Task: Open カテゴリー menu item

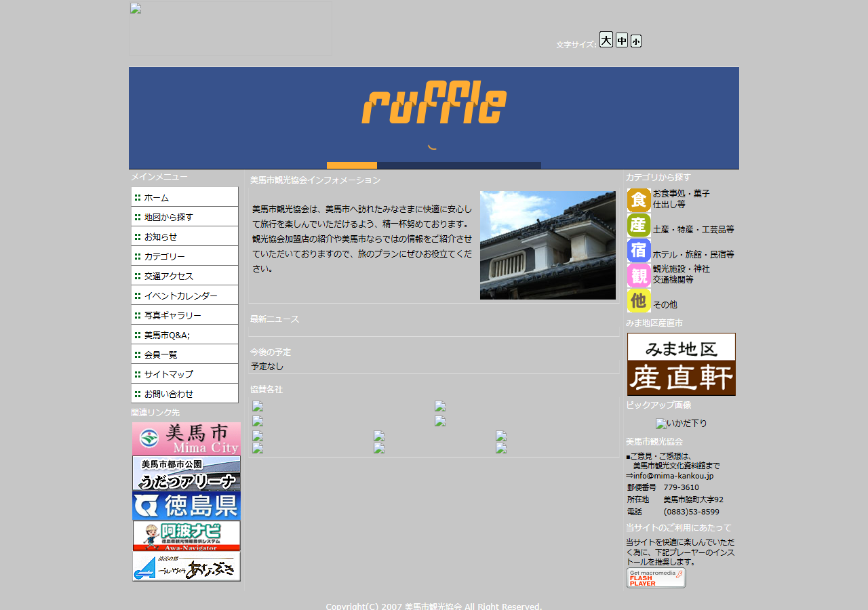Action: (x=184, y=256)
